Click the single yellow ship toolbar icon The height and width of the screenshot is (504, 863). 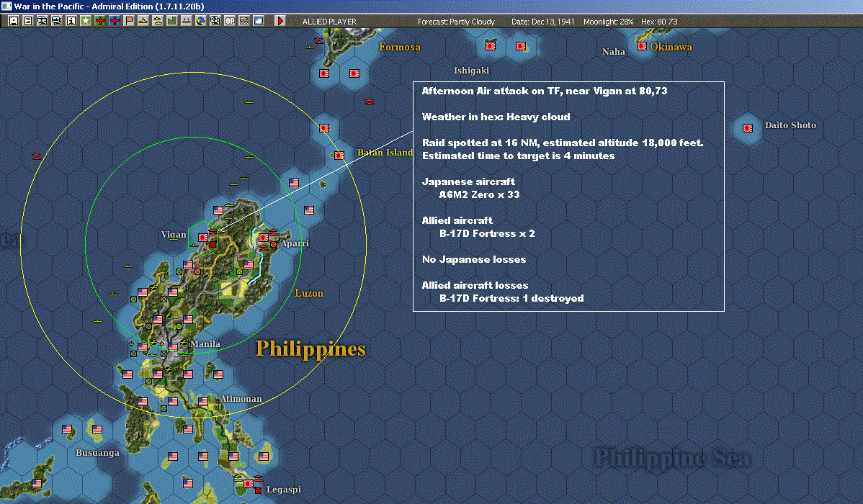click(x=143, y=21)
